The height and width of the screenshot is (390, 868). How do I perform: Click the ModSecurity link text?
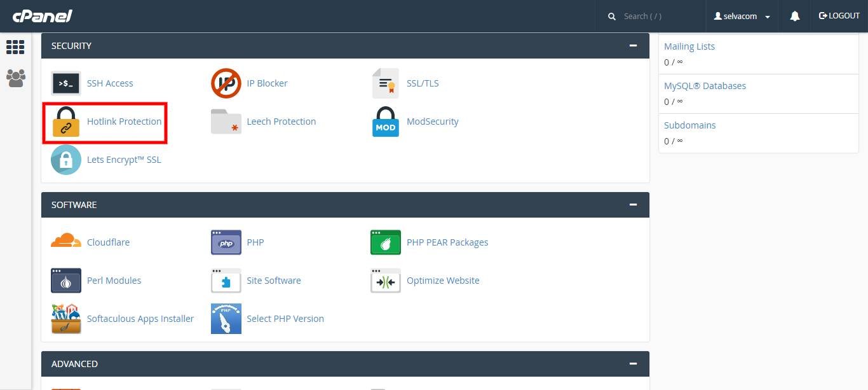click(x=433, y=122)
